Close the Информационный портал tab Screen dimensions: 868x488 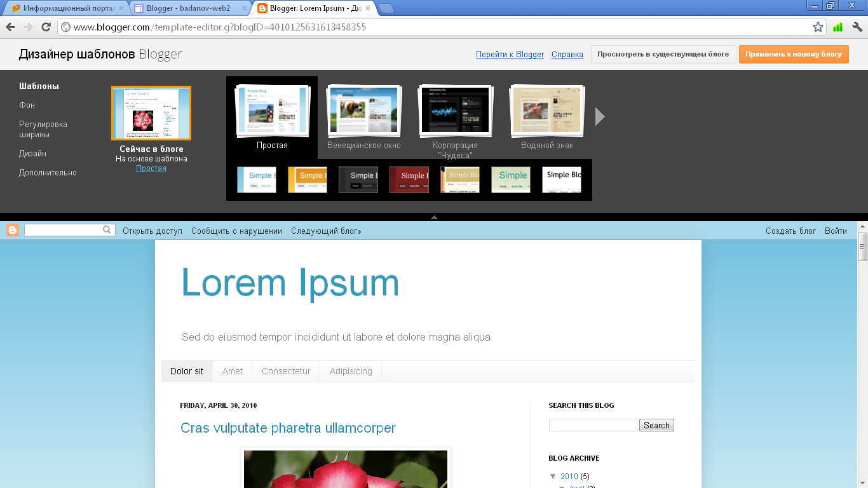(121, 9)
